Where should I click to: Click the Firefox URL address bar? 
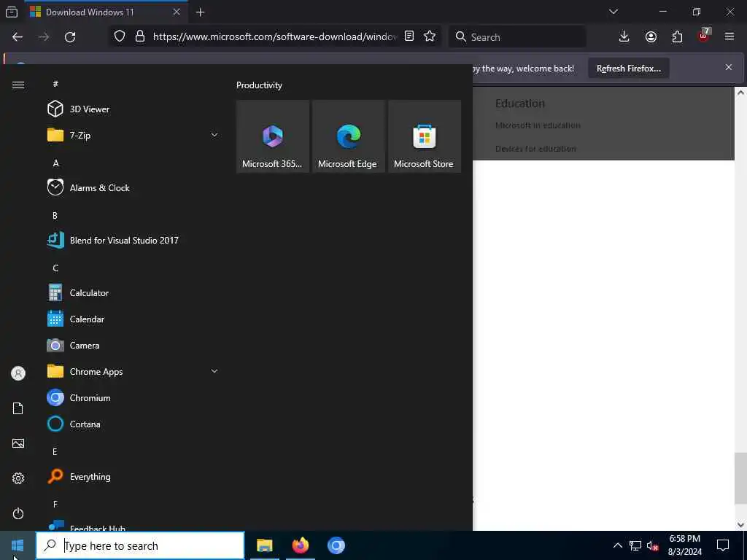pyautogui.click(x=274, y=36)
